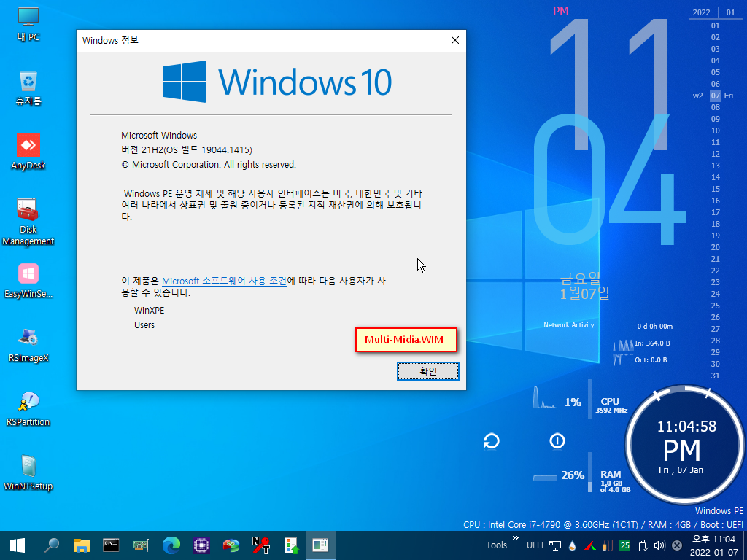Open the volume speaker tray icon
The height and width of the screenshot is (560, 747).
[659, 545]
